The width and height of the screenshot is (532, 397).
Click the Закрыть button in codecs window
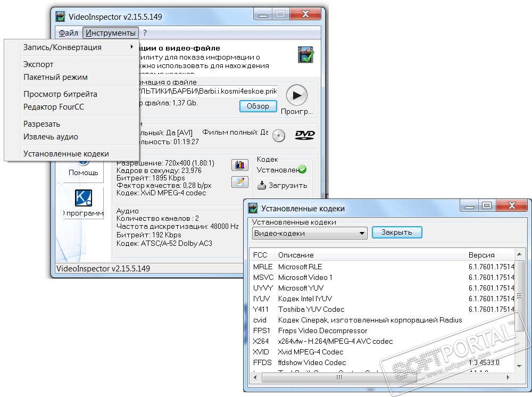[x=397, y=233]
